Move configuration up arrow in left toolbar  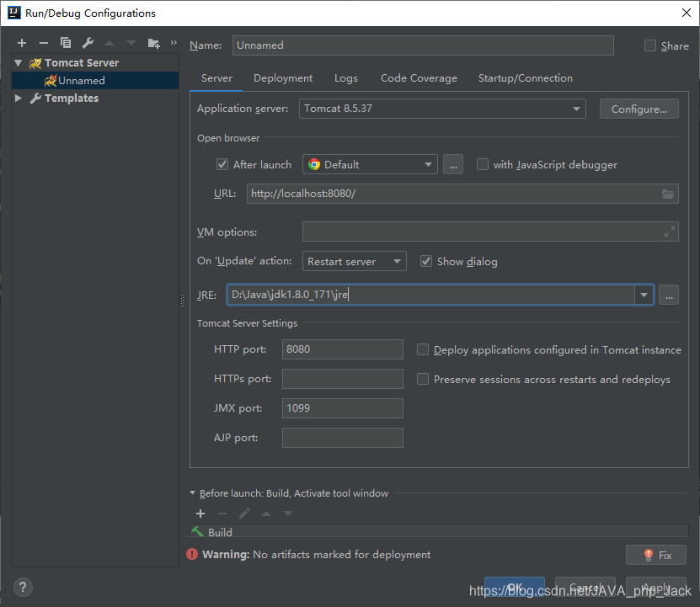point(110,43)
